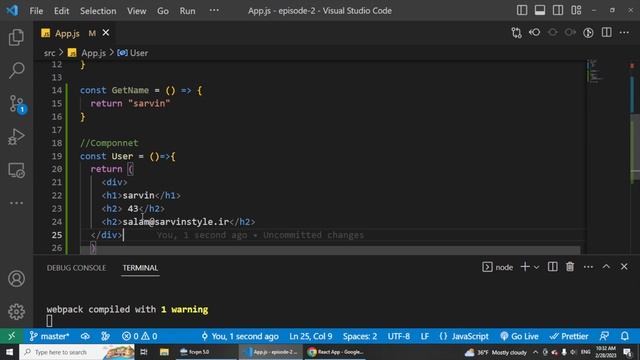Image resolution: width=640 pixels, height=360 pixels.
Task: Open terminal panel More Actions ellipsis
Action: click(588, 267)
